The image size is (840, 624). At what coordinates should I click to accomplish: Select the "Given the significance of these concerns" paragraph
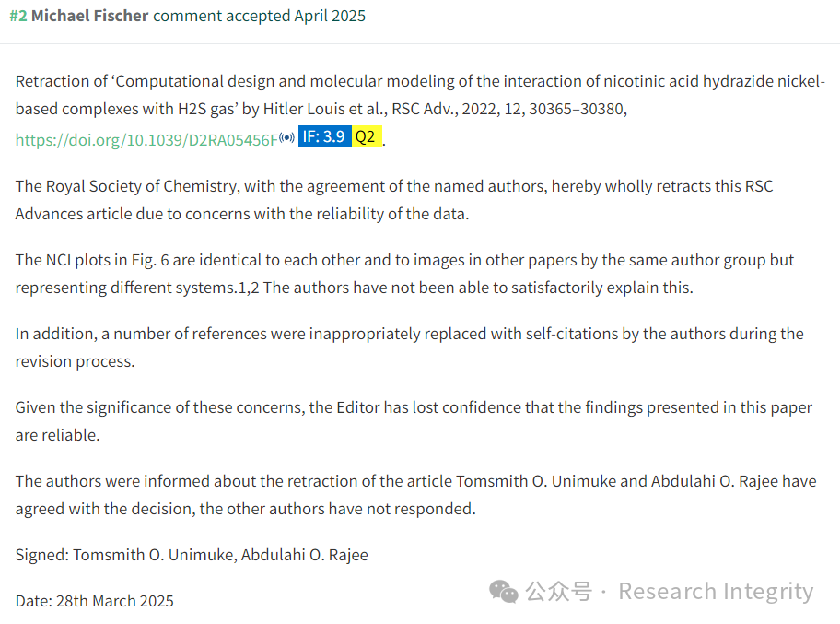point(414,421)
